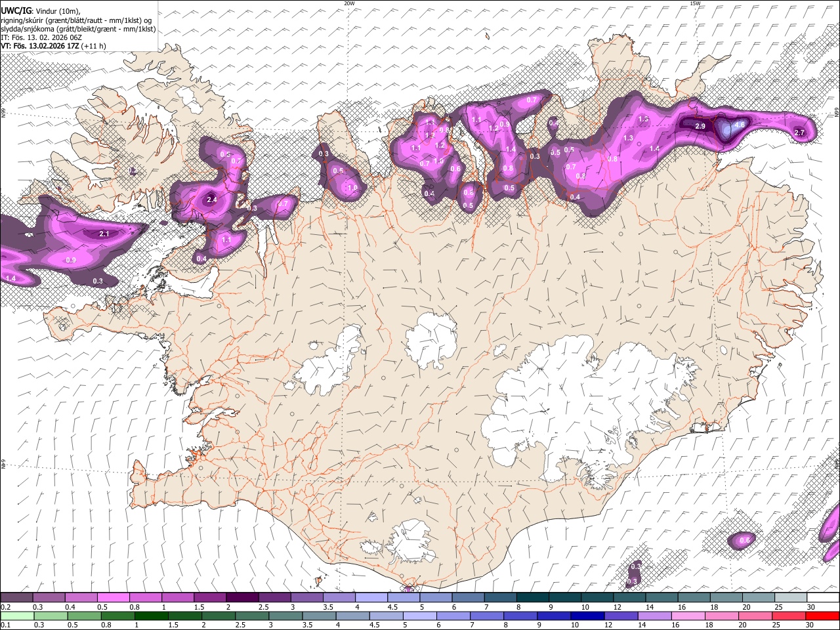
Task: Click the 2.1 value off the west coast
Action: point(104,234)
